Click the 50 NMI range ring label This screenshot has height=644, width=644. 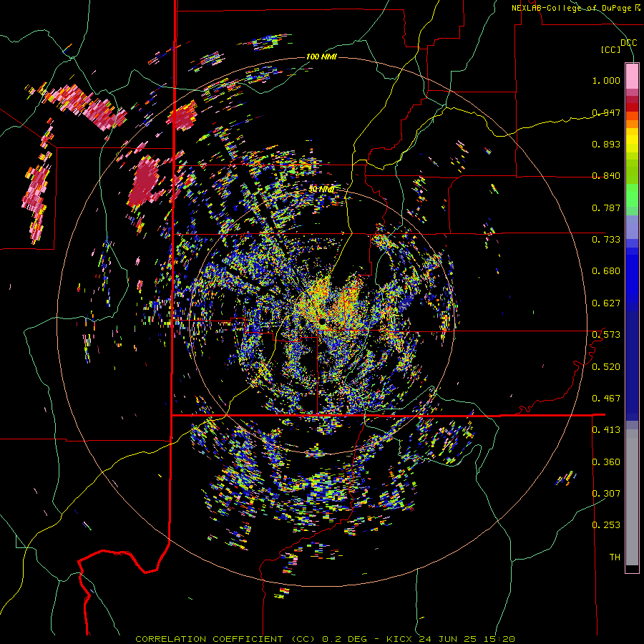(321, 190)
